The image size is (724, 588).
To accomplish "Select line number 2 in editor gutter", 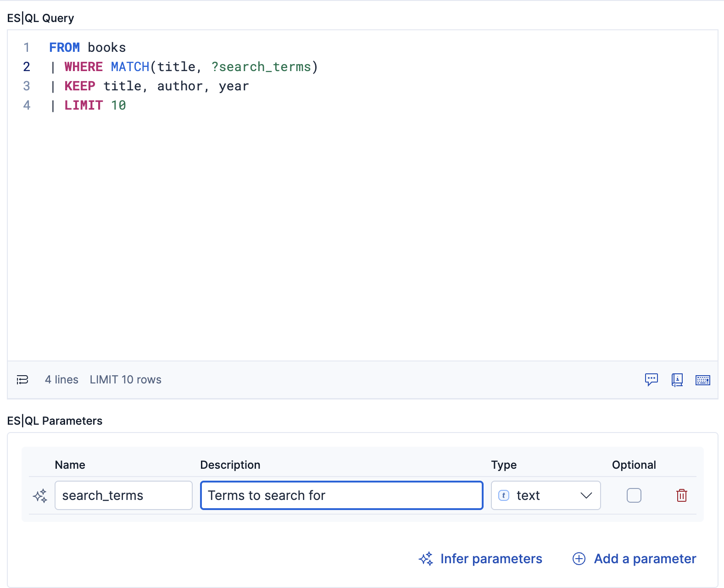I will pyautogui.click(x=27, y=67).
